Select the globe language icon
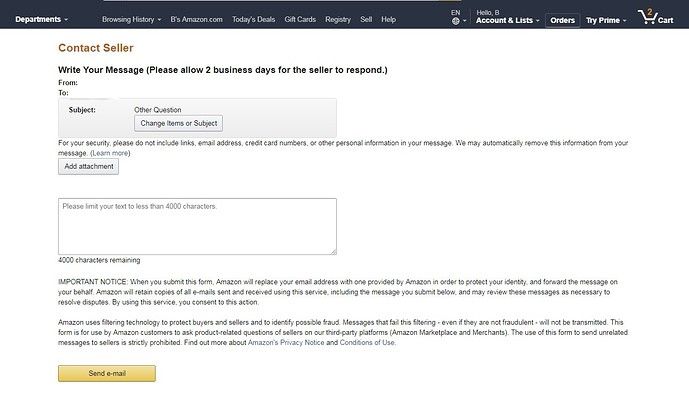The image size is (689, 395). 456,21
